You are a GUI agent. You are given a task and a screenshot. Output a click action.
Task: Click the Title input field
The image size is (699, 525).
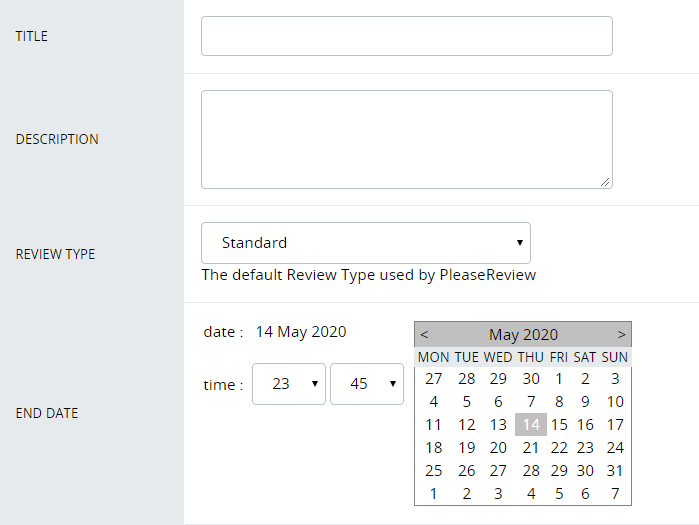407,36
